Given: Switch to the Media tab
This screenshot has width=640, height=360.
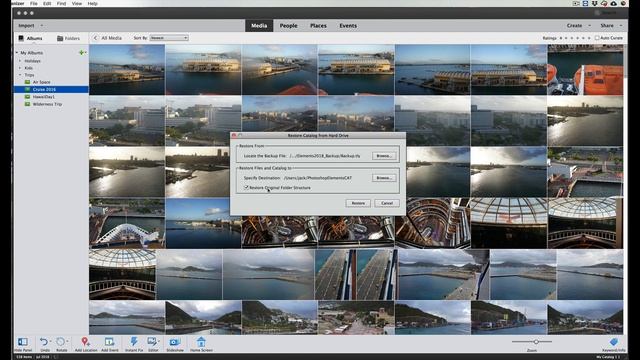Looking at the screenshot, I should [259, 26].
